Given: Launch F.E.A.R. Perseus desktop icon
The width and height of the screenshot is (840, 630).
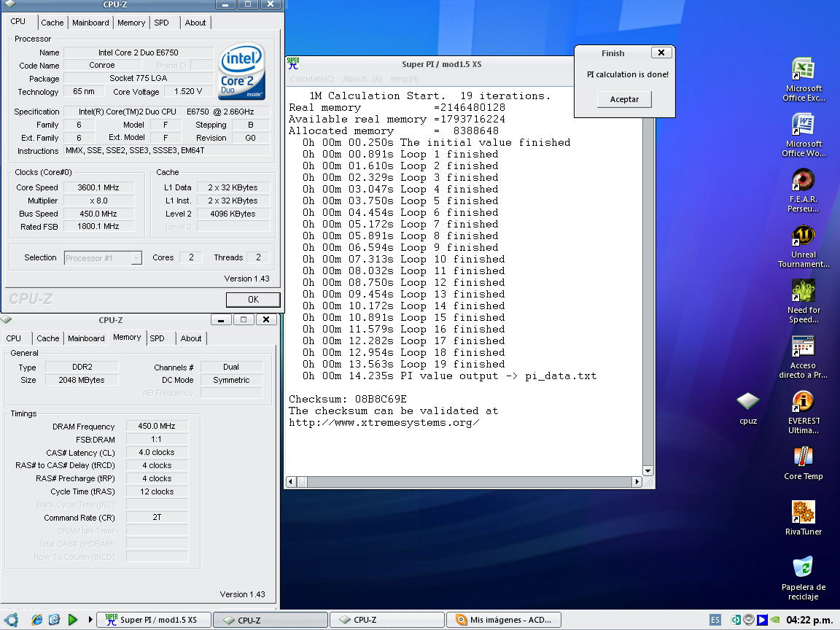Looking at the screenshot, I should click(x=803, y=190).
